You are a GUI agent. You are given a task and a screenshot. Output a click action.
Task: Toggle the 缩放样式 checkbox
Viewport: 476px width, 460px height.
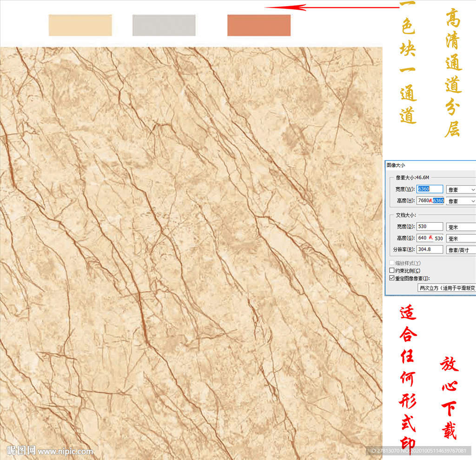pos(392,263)
